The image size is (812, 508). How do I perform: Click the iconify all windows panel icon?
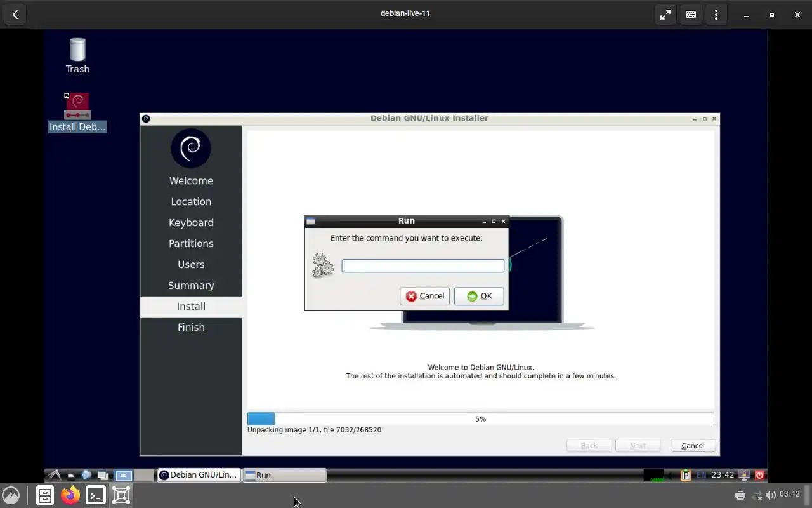coord(103,475)
